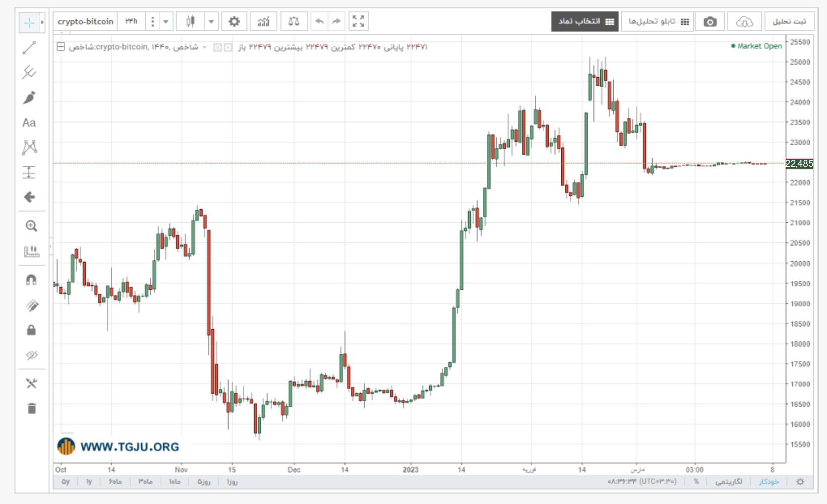Select the long position measurement tool
Image resolution: width=827 pixels, height=504 pixels.
pos(29,172)
